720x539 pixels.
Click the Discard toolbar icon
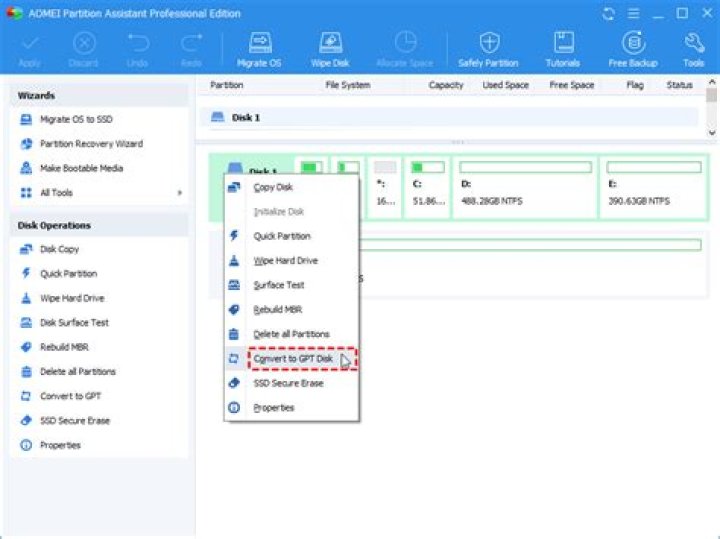click(84, 44)
